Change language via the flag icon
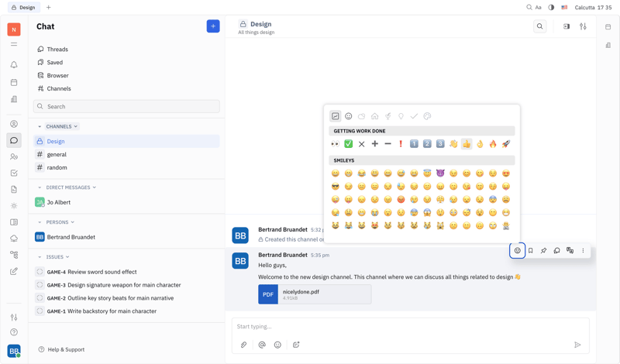The image size is (620, 364). click(x=564, y=7)
